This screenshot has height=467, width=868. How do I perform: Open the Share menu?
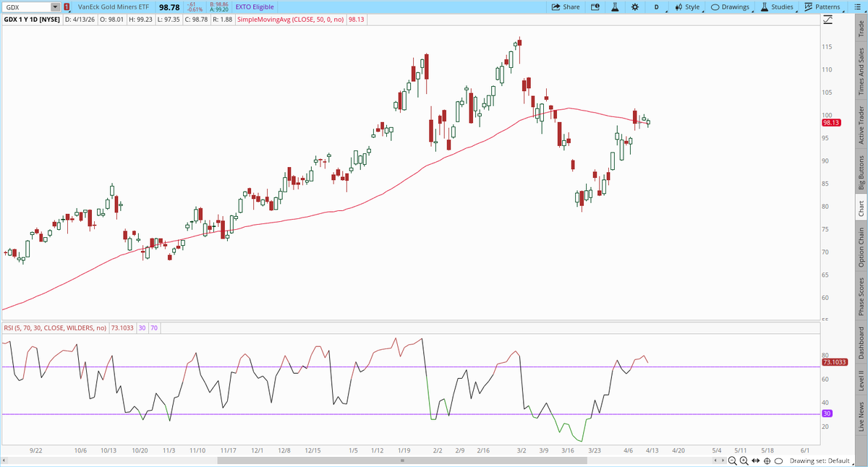point(566,7)
